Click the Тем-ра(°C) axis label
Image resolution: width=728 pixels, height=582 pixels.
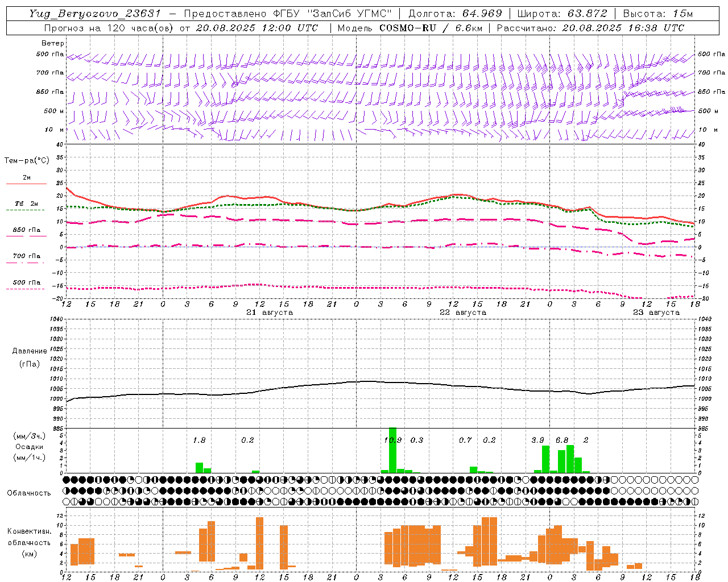pos(27,161)
